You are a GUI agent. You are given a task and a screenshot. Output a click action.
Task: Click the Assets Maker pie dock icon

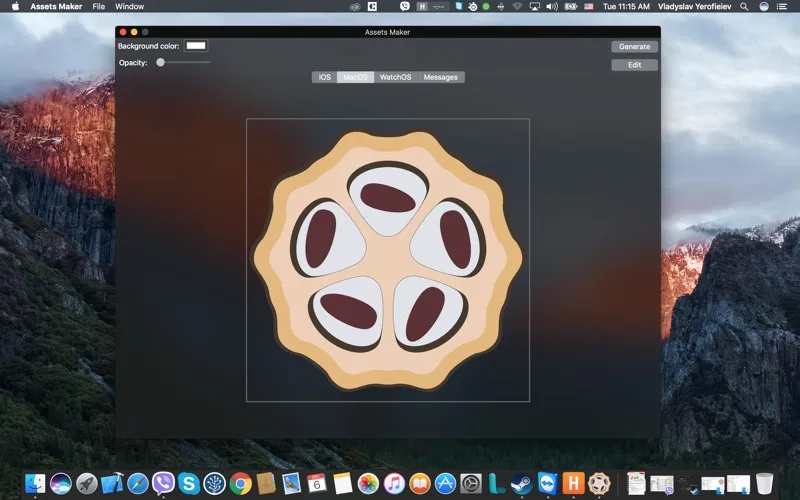click(598, 484)
